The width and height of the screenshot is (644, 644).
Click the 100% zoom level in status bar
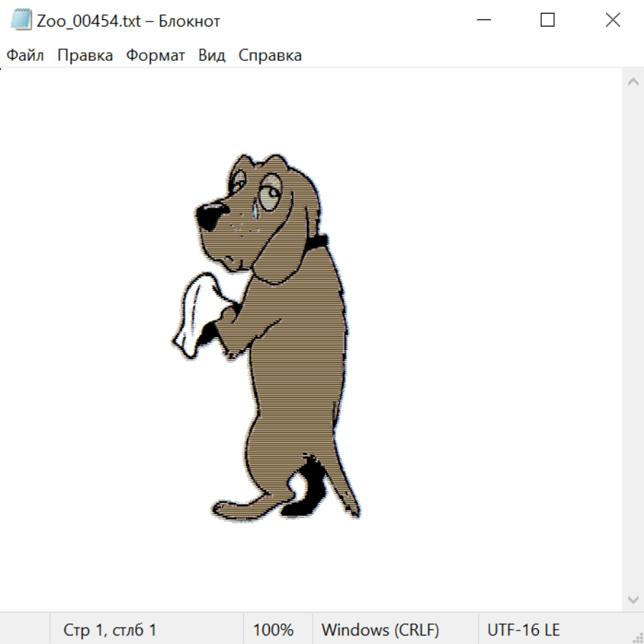tap(273, 630)
